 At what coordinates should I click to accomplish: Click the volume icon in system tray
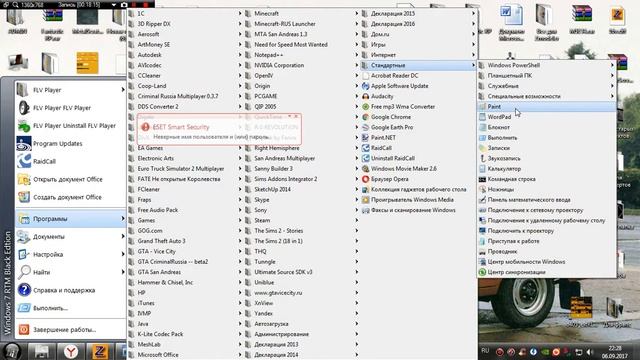click(x=590, y=352)
